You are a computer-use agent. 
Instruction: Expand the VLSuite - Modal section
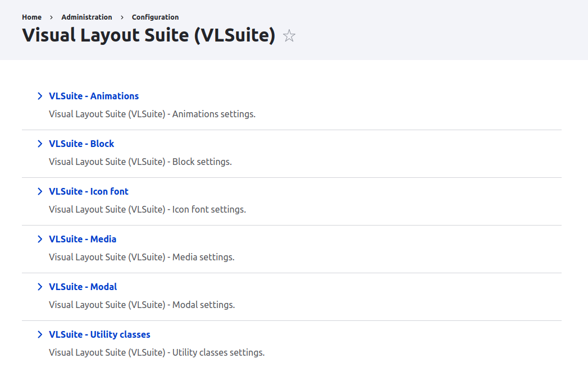40,287
